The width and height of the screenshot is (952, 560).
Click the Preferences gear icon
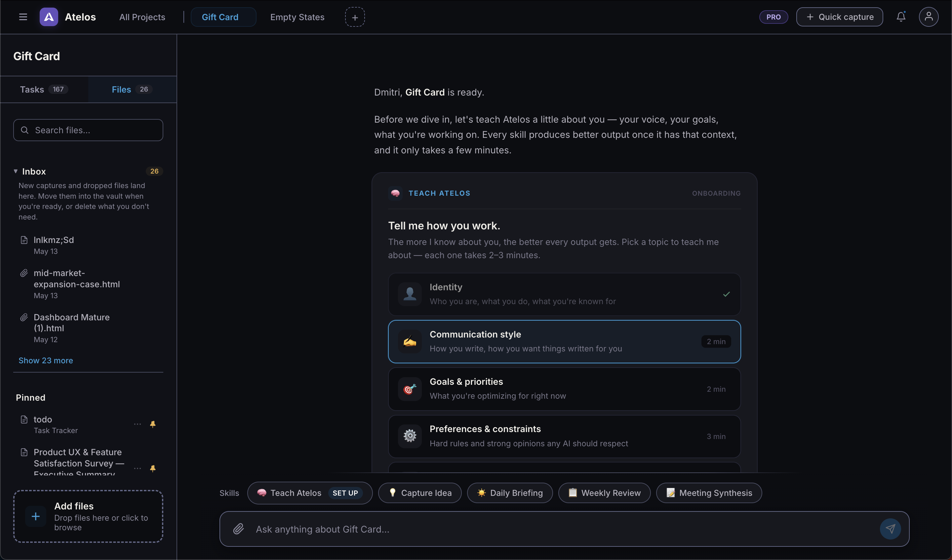[x=410, y=436]
